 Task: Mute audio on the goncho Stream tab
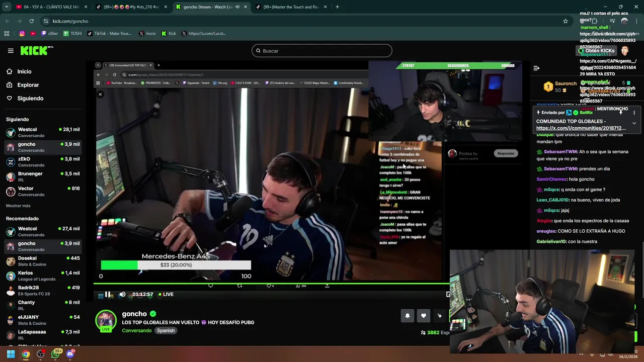point(237,7)
